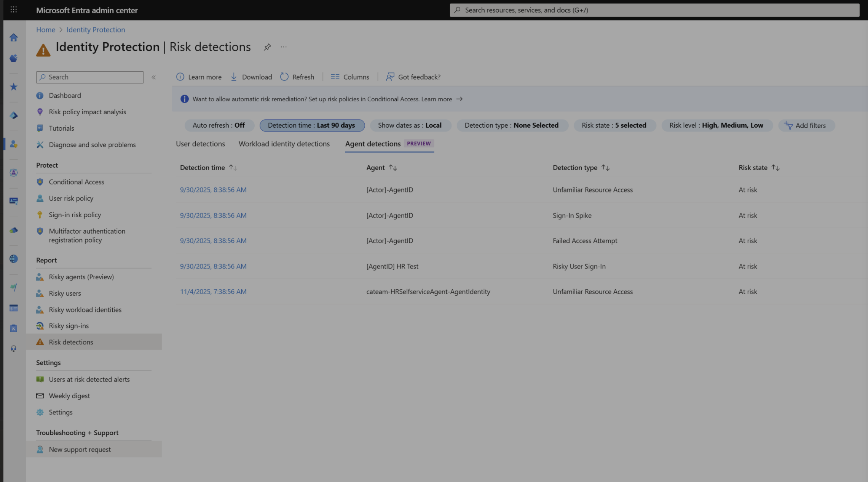Sort by Risk state column arrows
This screenshot has height=482, width=868.
(x=775, y=168)
